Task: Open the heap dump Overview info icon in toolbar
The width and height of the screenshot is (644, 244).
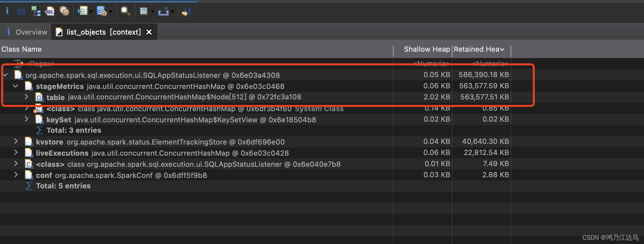Action: pos(7,11)
